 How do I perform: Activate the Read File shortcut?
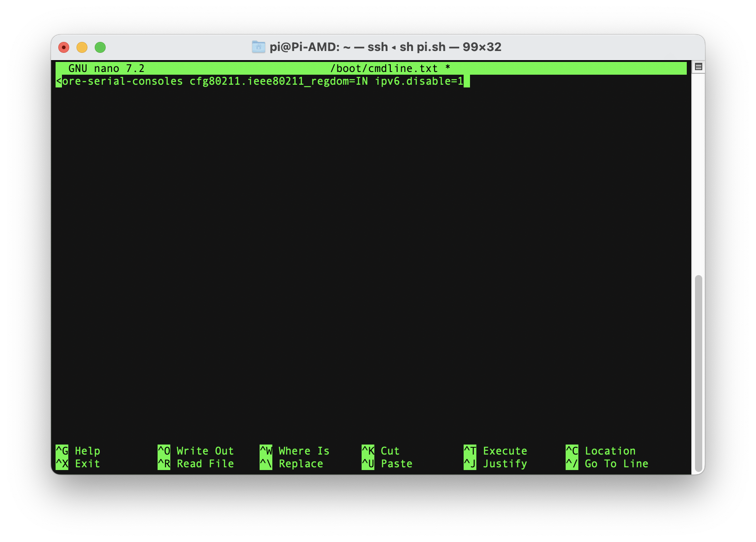205,464
